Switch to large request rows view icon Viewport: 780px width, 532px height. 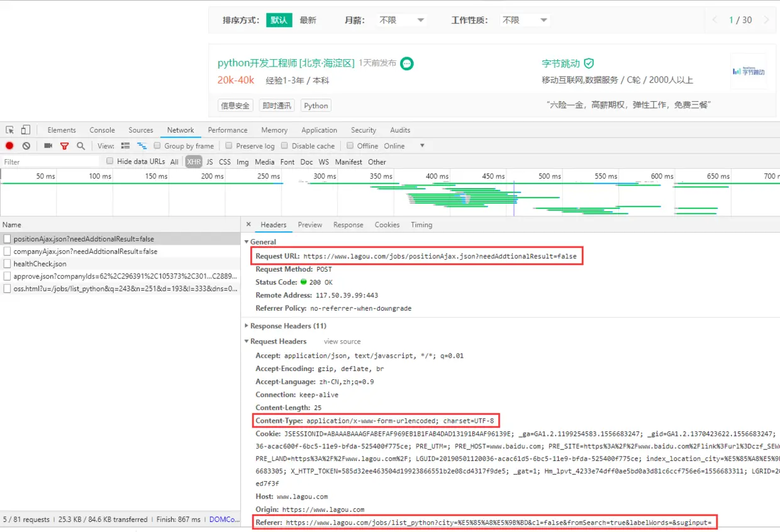[x=125, y=146]
